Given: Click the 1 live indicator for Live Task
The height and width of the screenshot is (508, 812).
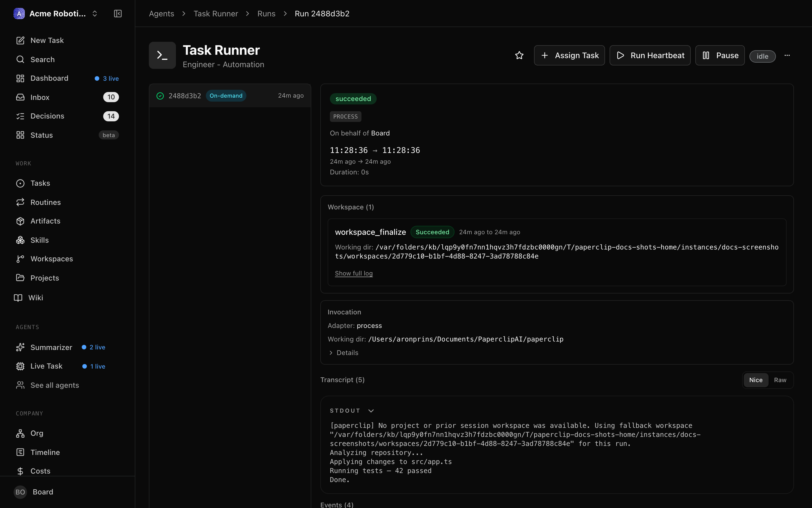Looking at the screenshot, I should 94,366.
